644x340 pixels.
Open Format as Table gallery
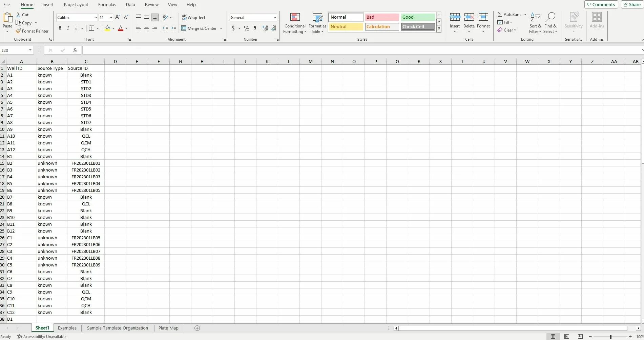pos(317,23)
